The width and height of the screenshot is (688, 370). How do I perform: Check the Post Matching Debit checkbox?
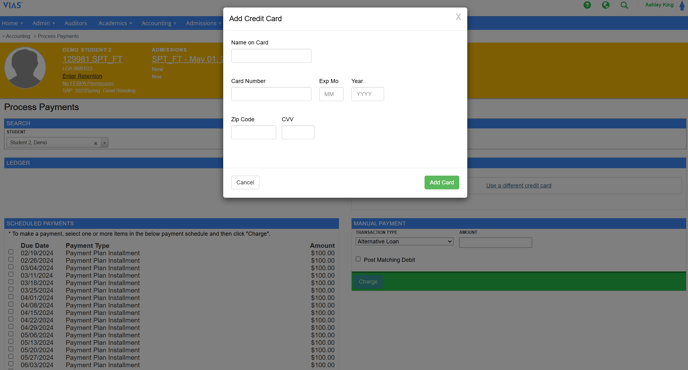click(x=358, y=259)
